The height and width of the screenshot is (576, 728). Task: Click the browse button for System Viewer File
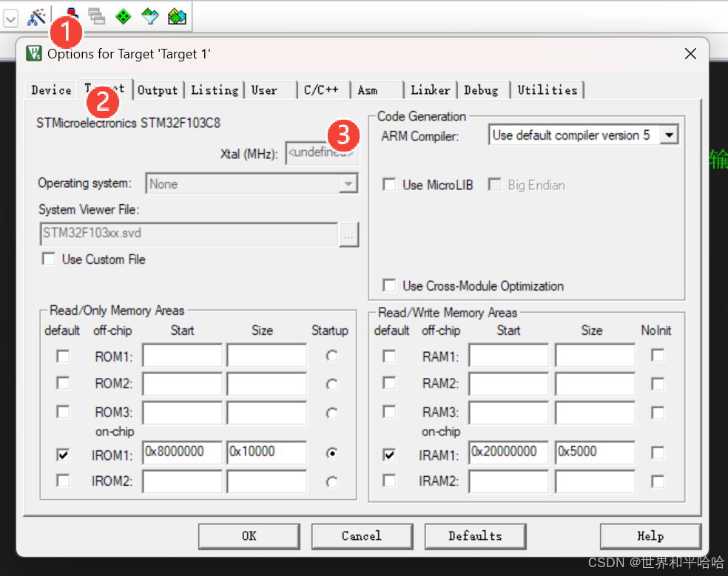[x=348, y=234]
